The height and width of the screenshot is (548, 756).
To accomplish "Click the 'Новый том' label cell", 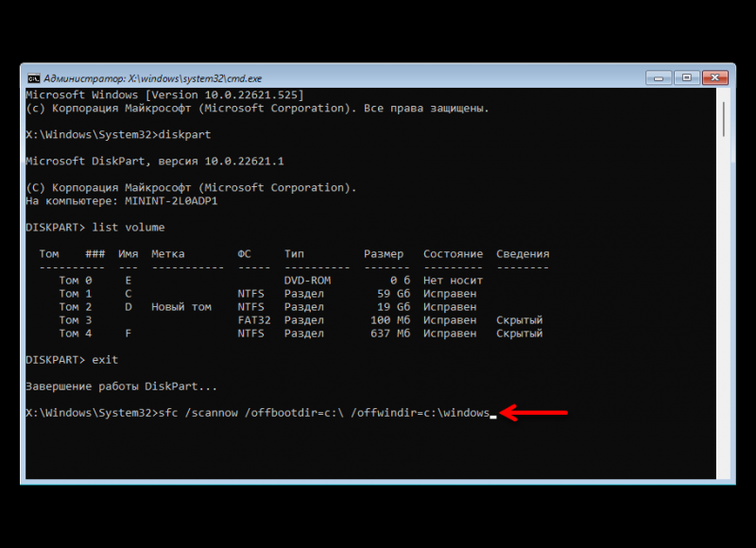I will pos(181,307).
